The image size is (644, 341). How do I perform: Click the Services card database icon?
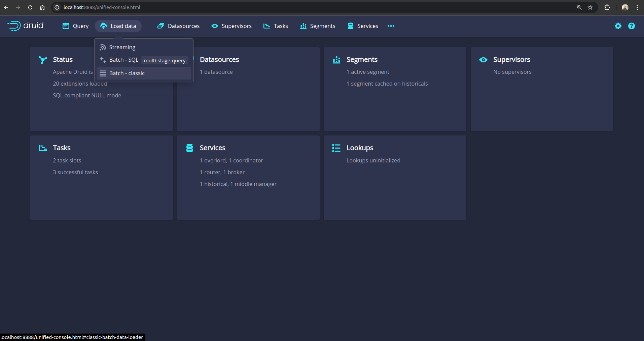(189, 148)
